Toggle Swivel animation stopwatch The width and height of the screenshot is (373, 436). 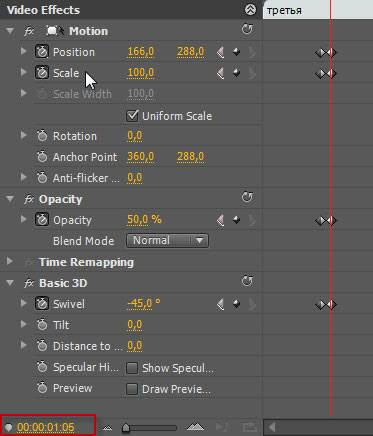click(x=42, y=304)
